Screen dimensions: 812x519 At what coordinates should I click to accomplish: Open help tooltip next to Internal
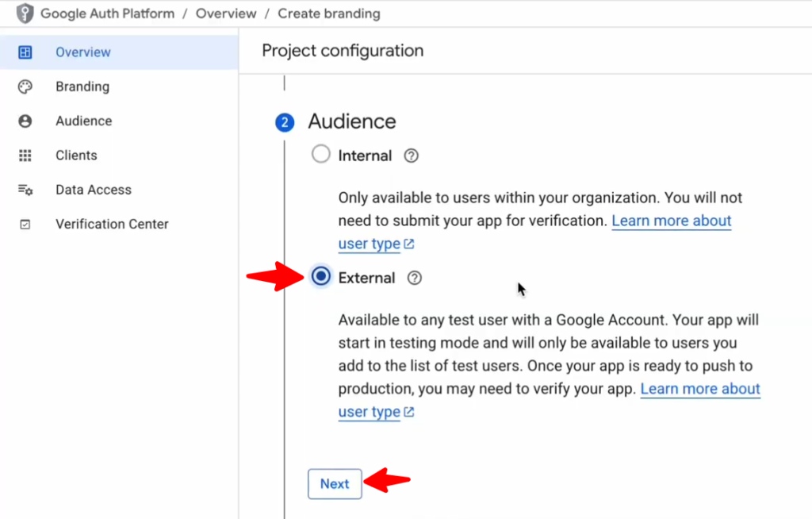(411, 156)
